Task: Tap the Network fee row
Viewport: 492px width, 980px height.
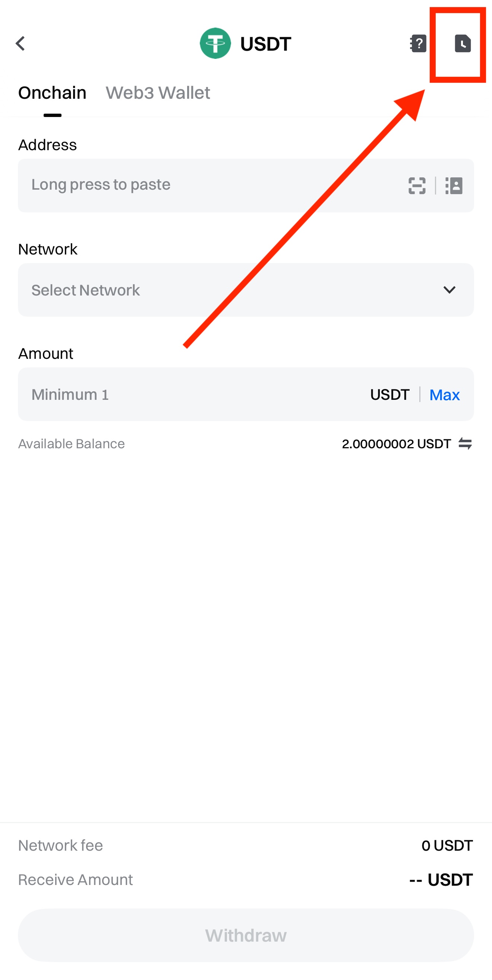Action: [x=246, y=845]
